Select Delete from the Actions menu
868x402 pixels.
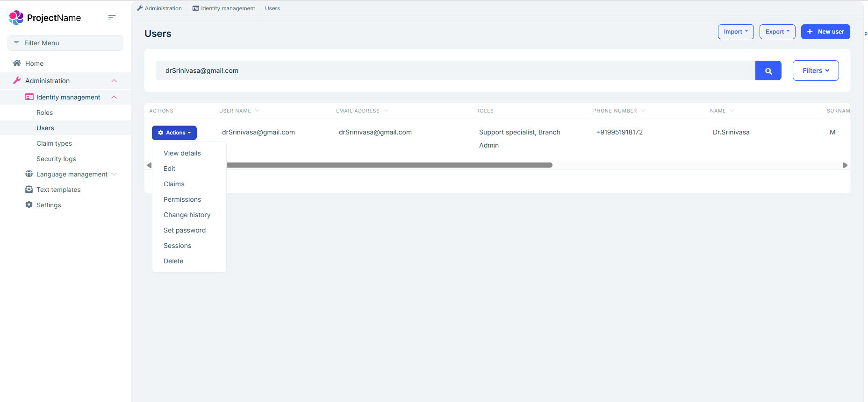173,261
